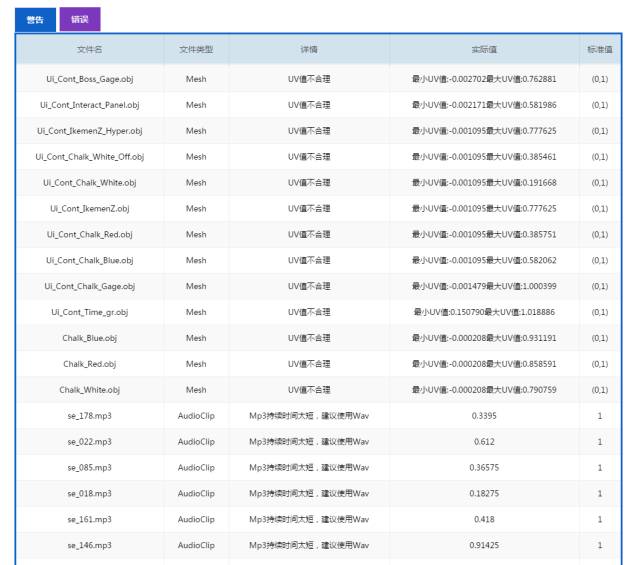
Task: Click the UV value ending in 0.581986
Action: click(484, 105)
